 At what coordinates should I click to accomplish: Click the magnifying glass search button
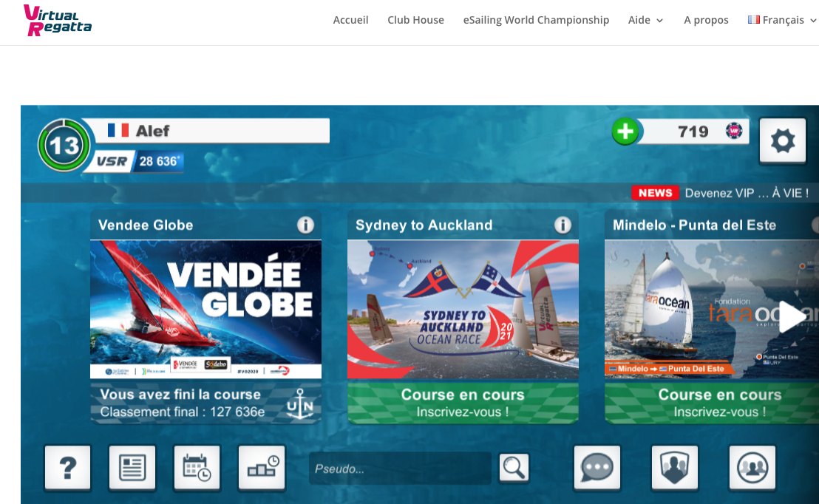tap(514, 467)
